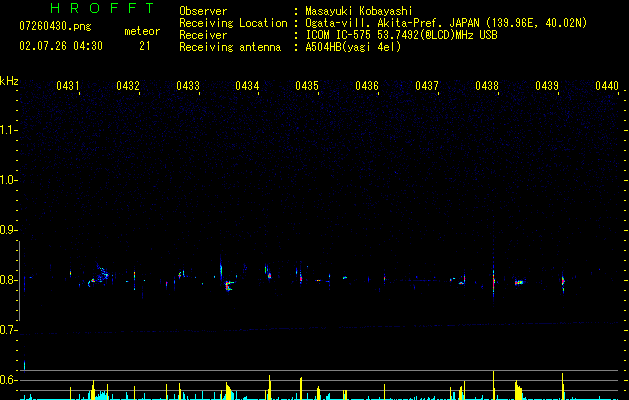Click the 0437 time marker
The image size is (629, 400).
tap(427, 86)
